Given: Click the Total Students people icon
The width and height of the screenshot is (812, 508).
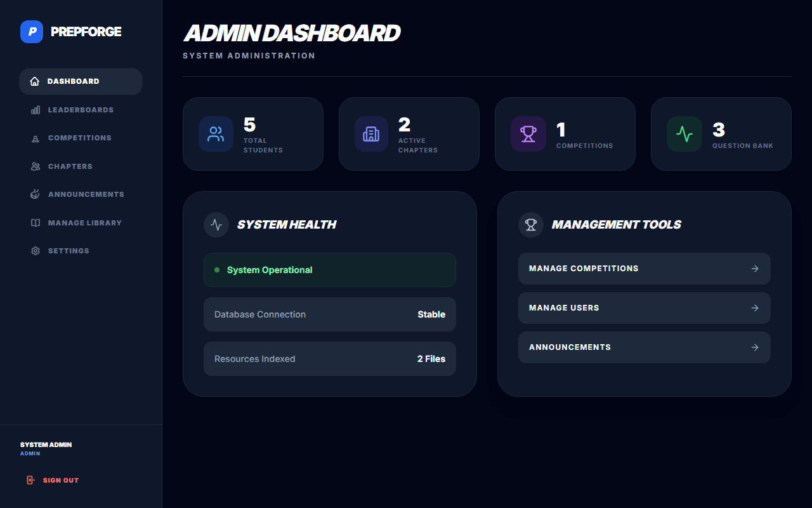Looking at the screenshot, I should [x=216, y=134].
